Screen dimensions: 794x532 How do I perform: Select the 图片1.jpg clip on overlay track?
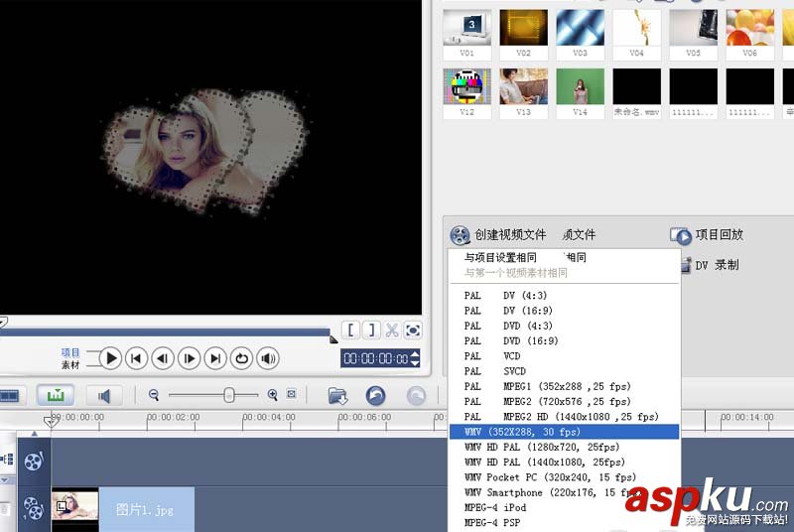122,509
